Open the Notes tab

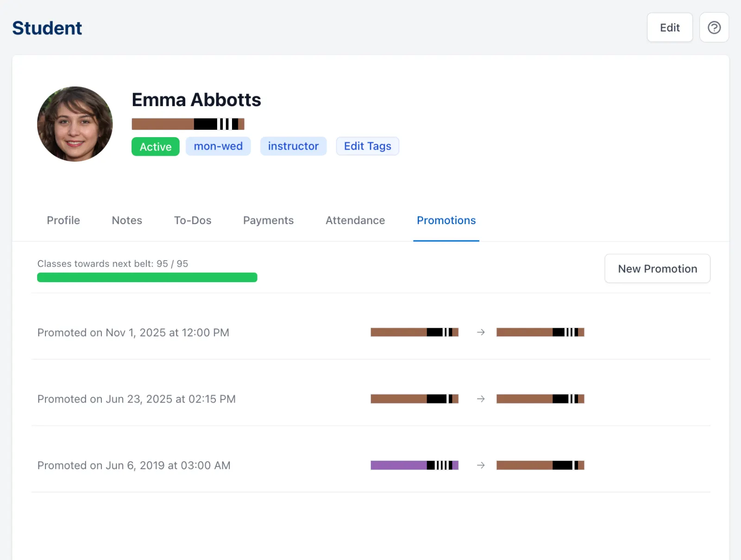pos(127,220)
